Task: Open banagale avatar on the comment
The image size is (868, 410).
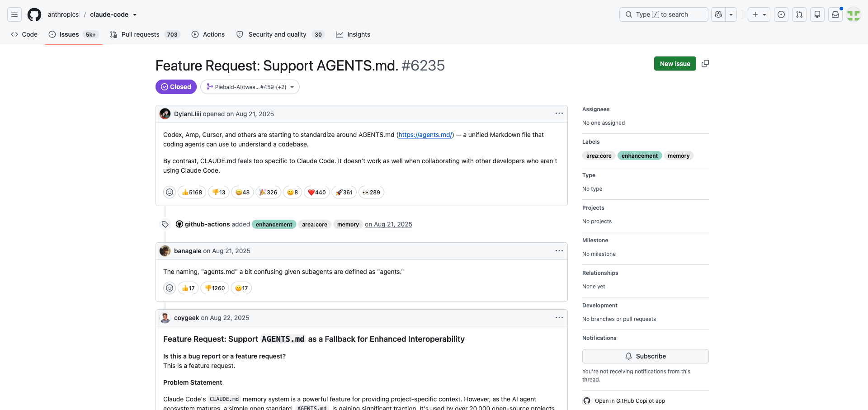Action: coord(165,251)
